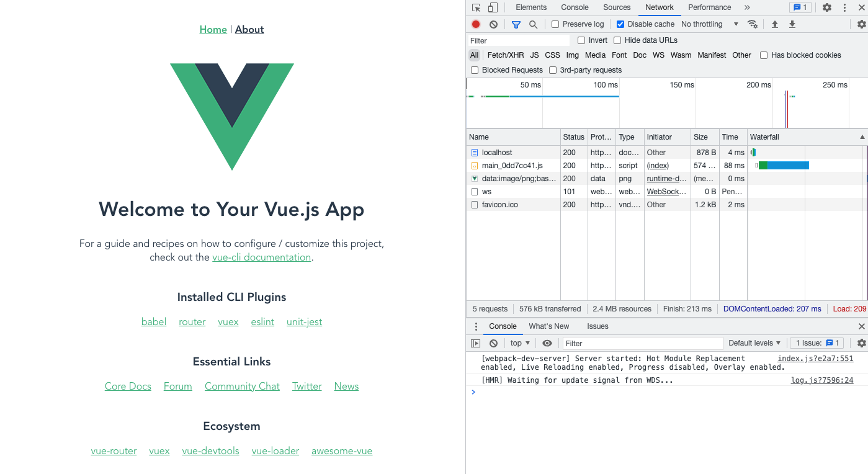Filter requests by Img type
Viewport: 868px width, 474px height.
point(572,55)
